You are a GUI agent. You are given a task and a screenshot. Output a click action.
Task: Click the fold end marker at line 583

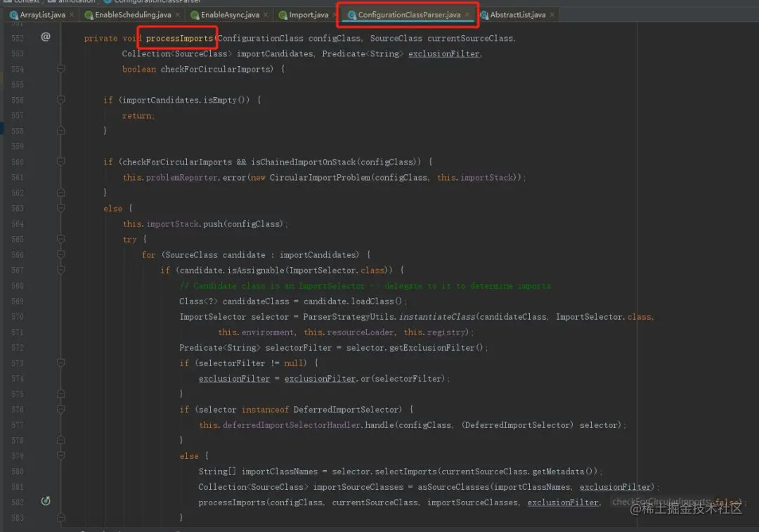[61, 517]
